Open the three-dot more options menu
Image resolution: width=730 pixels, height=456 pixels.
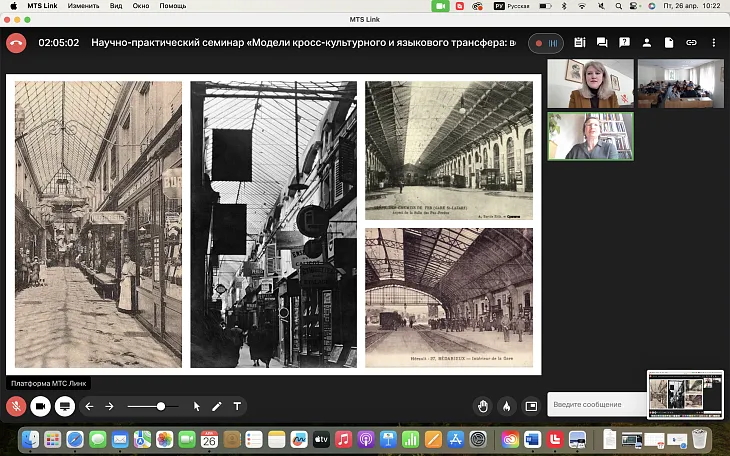714,43
